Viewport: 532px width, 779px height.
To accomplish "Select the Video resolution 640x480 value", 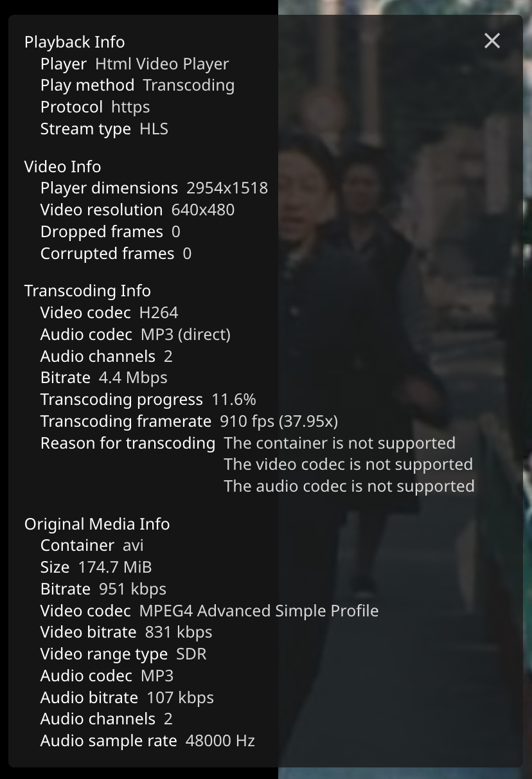I will [203, 210].
